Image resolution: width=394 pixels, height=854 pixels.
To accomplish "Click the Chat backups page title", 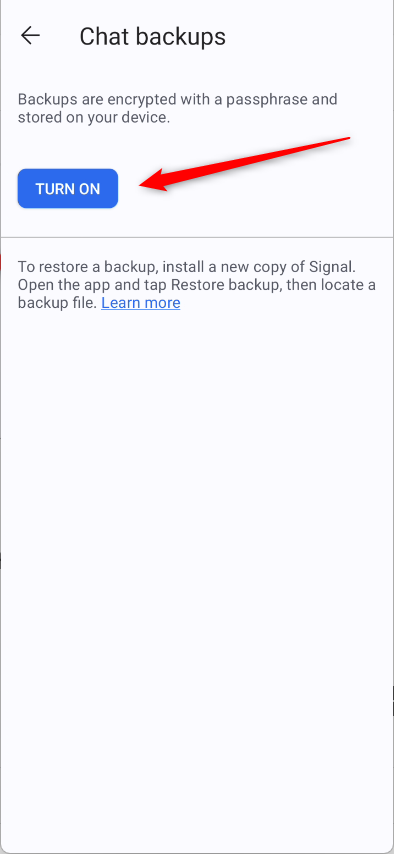I will tap(153, 36).
